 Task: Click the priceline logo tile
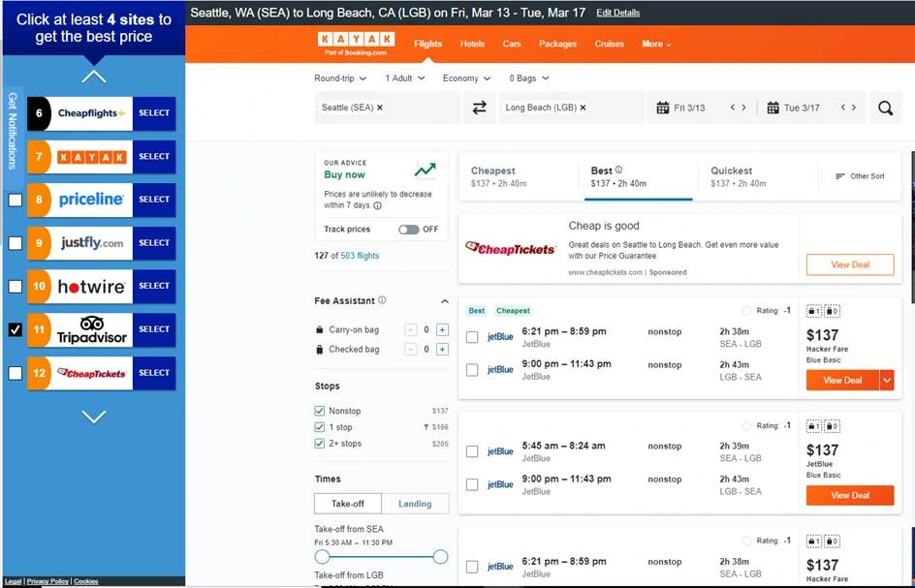pos(91,200)
